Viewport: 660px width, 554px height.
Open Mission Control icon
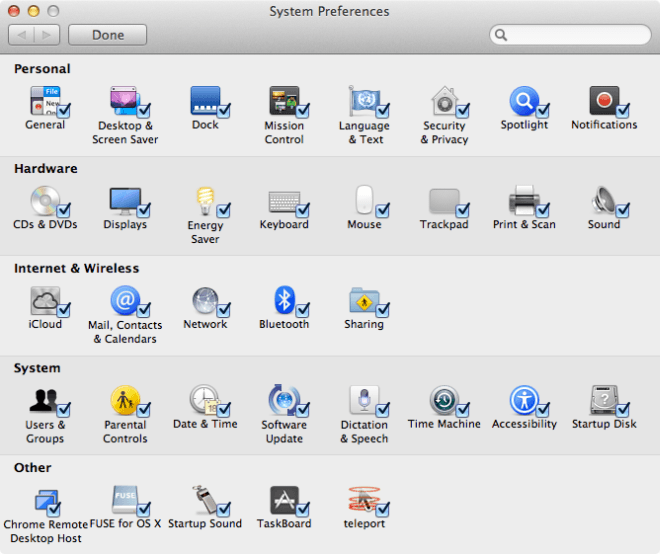[284, 101]
